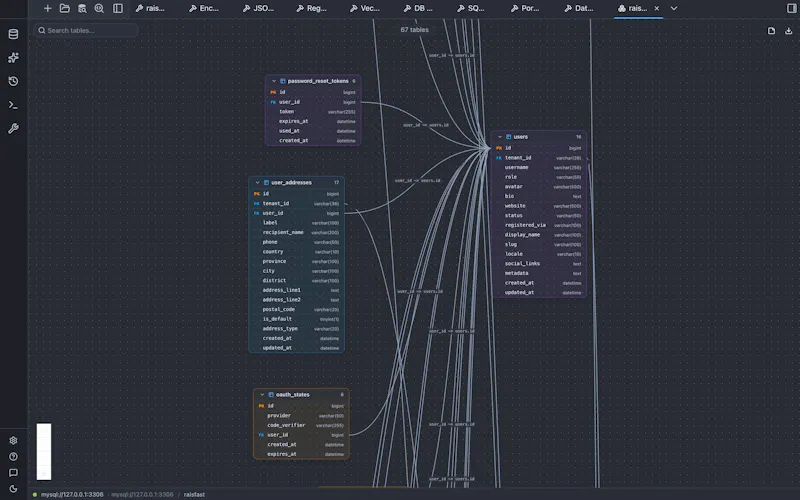
Task: Collapse the user_addresses table card
Action: [x=258, y=183]
